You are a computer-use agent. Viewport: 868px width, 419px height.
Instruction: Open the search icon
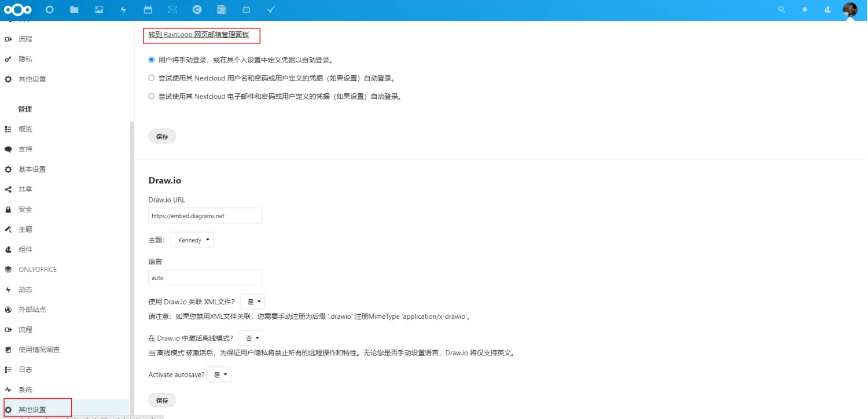(782, 9)
